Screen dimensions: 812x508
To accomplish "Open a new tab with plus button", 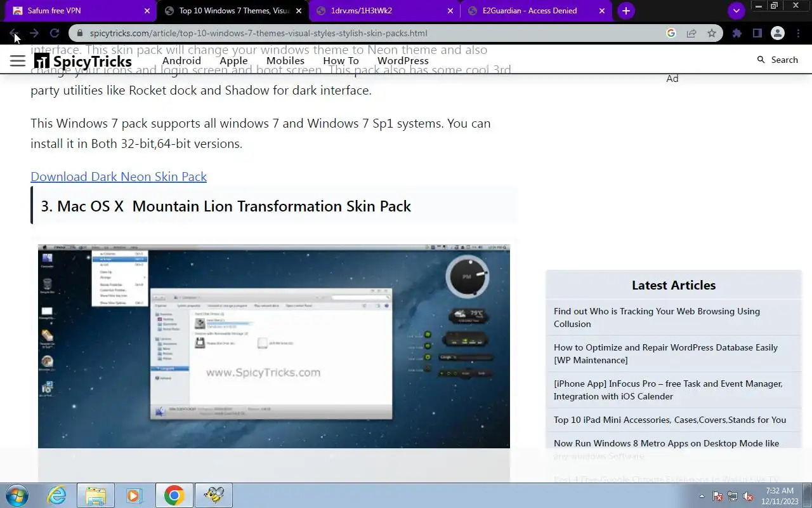I will [x=626, y=11].
